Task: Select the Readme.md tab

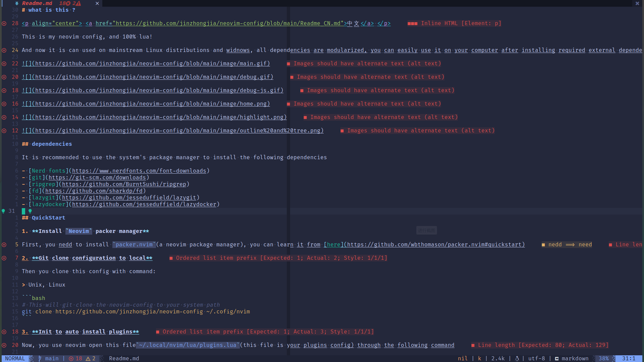Action: pyautogui.click(x=37, y=3)
